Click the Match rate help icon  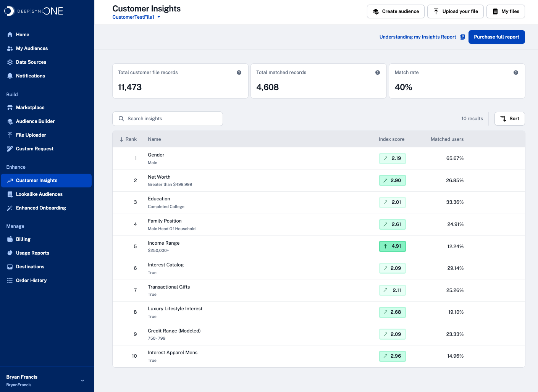[x=516, y=73]
